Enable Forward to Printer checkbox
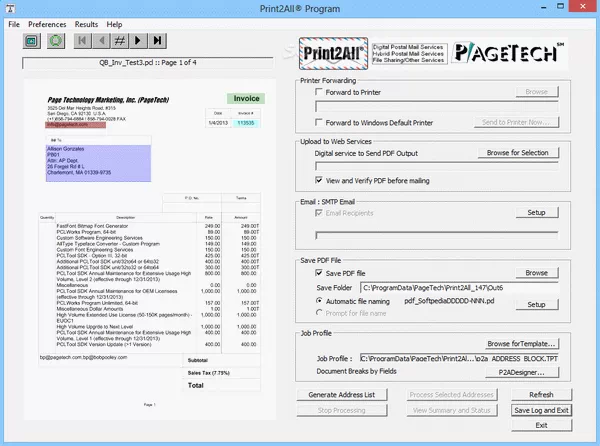 point(318,92)
